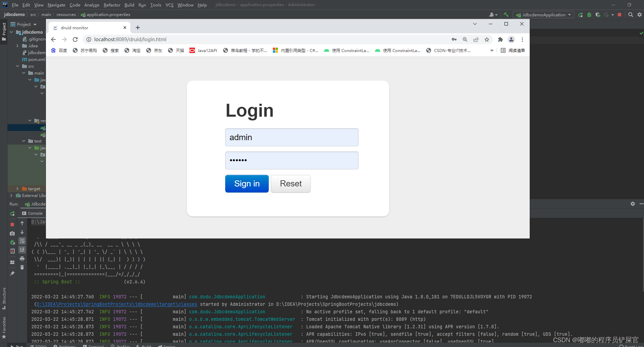Screen dimensions: 644x347
Task: Open the JdbcdemoApplication run configuration dropdown
Action: tap(543, 15)
